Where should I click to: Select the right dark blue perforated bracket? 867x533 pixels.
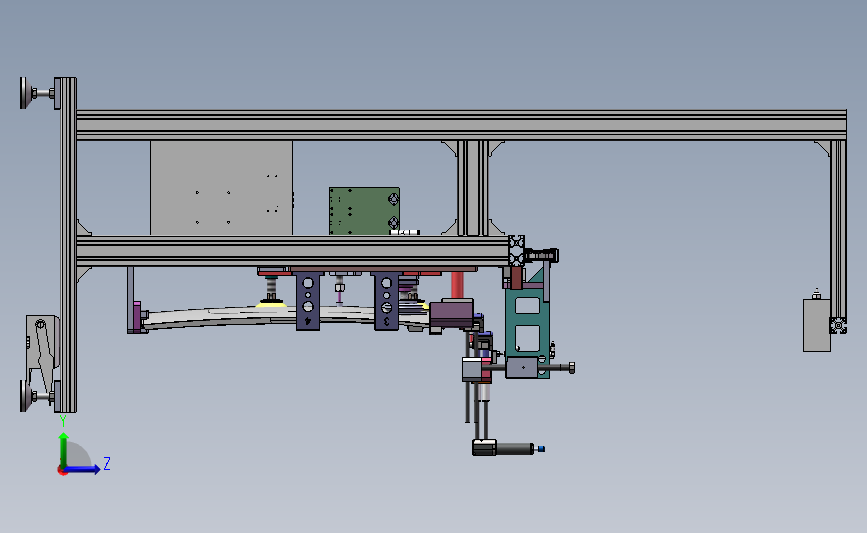pyautogui.click(x=386, y=301)
